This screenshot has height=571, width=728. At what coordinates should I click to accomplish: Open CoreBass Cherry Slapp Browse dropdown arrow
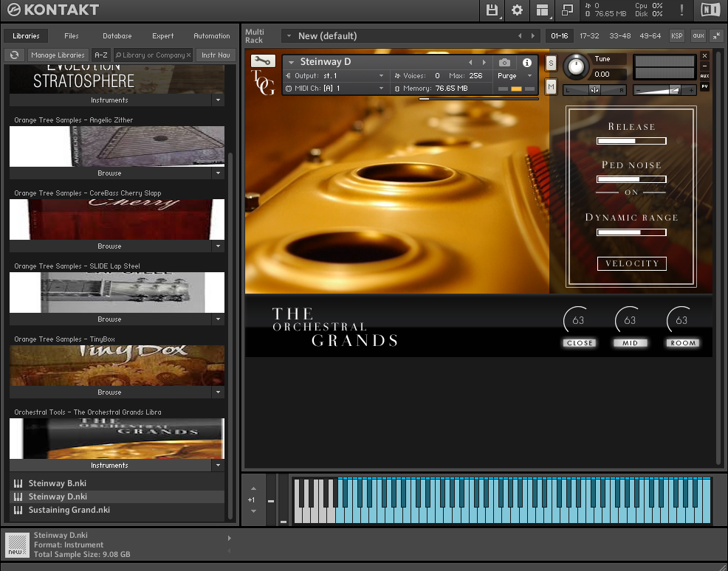tap(219, 246)
